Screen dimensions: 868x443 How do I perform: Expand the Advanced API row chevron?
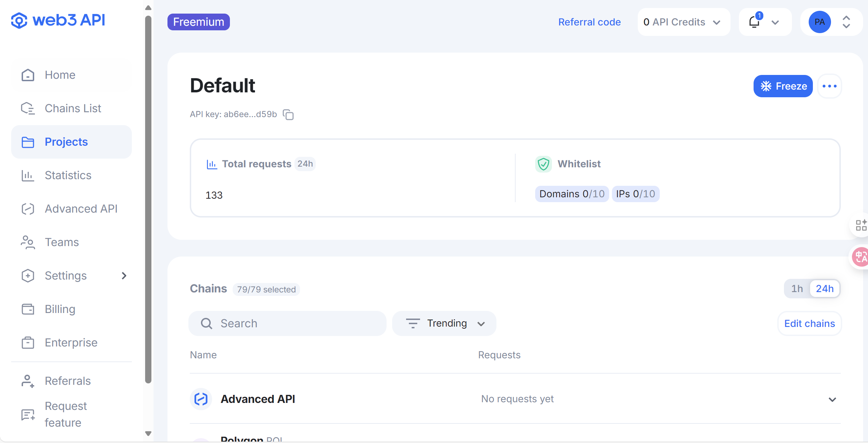(832, 399)
